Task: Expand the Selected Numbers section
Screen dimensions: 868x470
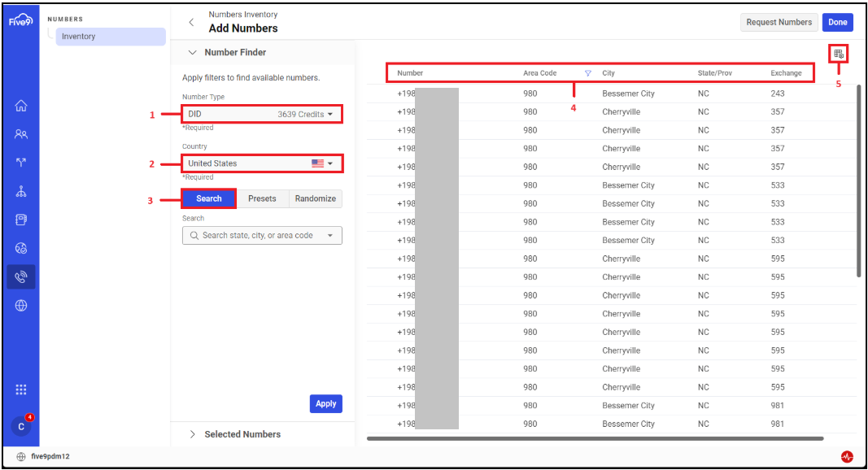Action: [x=193, y=434]
